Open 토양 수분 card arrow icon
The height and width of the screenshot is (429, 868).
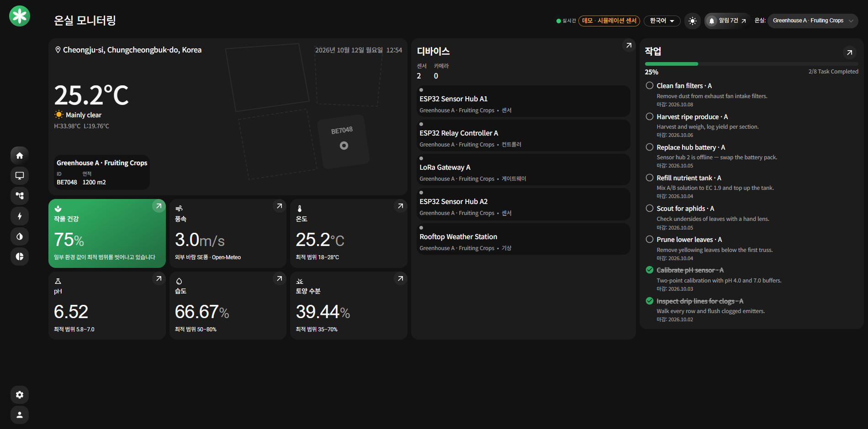[400, 278]
